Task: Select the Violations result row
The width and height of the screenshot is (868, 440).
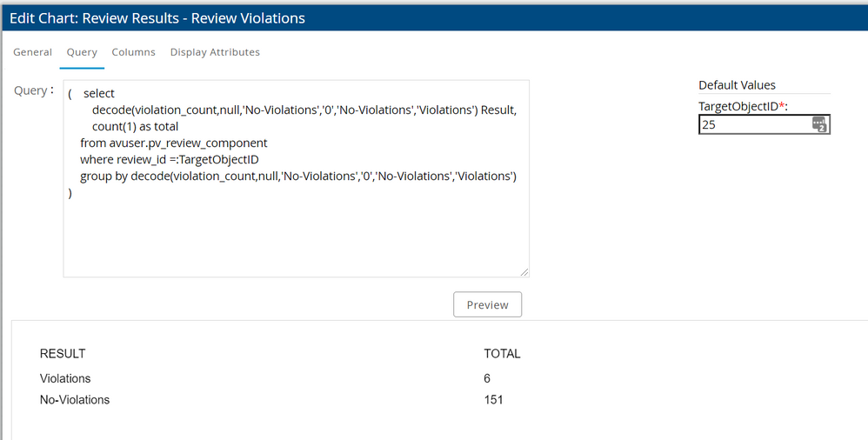Action: (x=65, y=378)
